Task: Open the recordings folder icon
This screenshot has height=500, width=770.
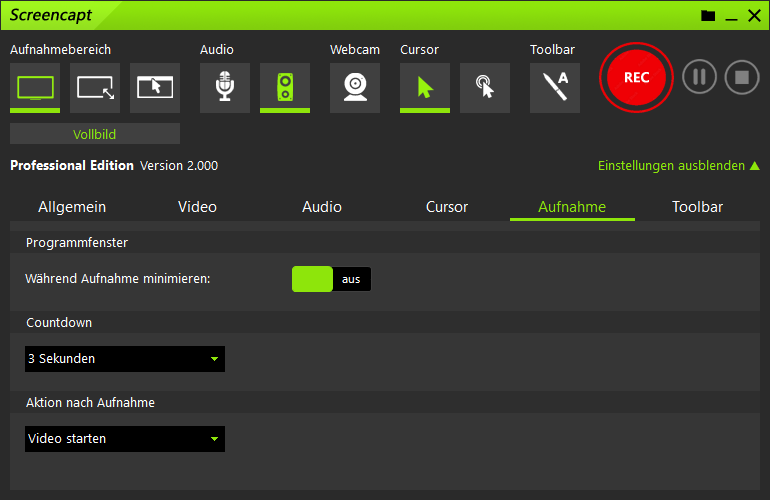Action: [708, 15]
